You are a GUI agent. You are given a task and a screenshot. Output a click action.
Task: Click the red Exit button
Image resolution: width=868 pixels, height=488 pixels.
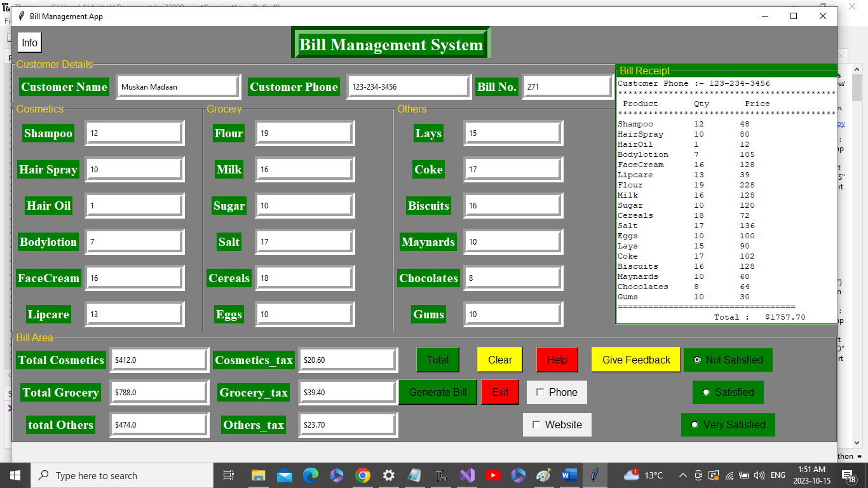click(500, 392)
